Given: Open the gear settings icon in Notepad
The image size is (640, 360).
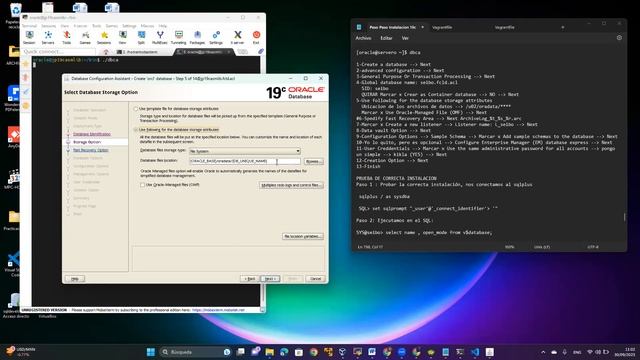Looking at the screenshot, I should 619,38.
